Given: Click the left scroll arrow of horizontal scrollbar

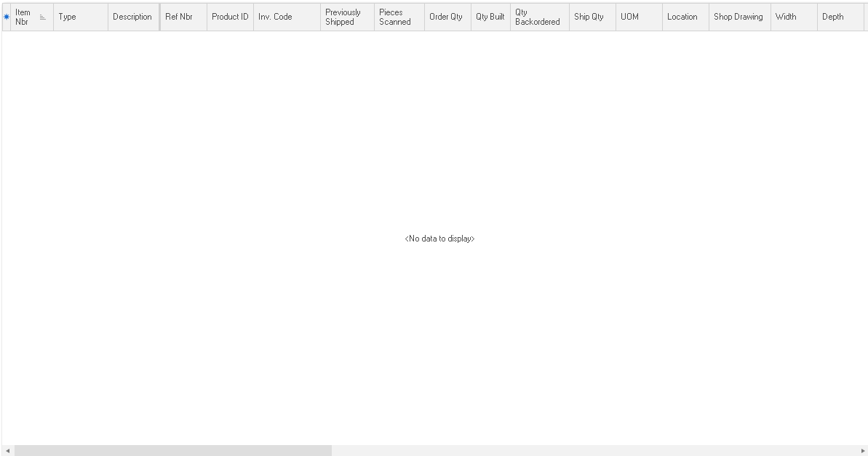Looking at the screenshot, I should point(8,451).
